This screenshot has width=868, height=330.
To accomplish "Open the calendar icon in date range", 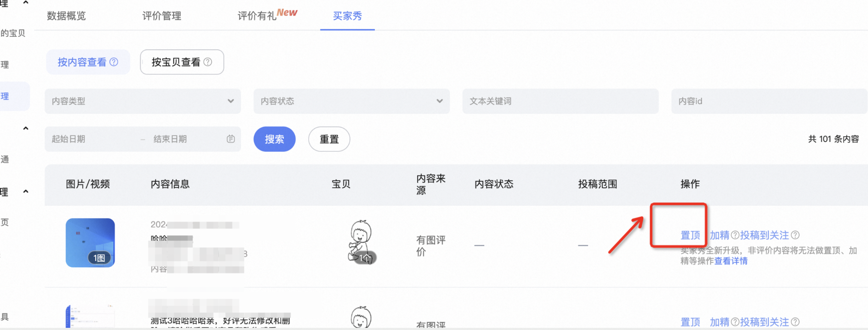I will 231,139.
